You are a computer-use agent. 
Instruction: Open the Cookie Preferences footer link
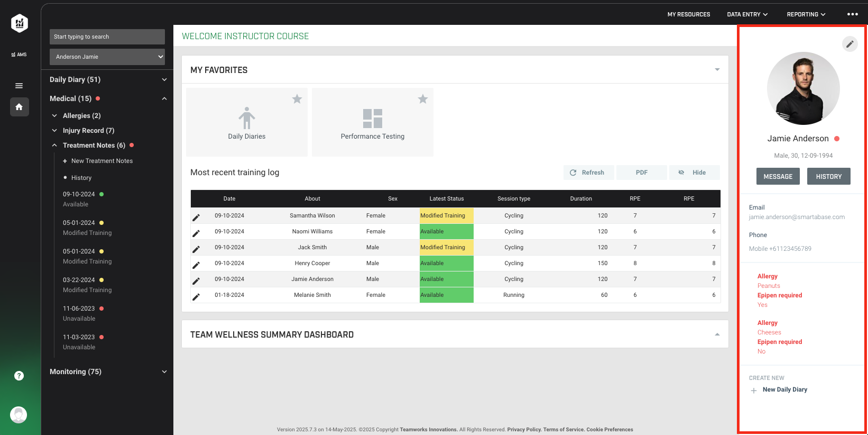610,430
